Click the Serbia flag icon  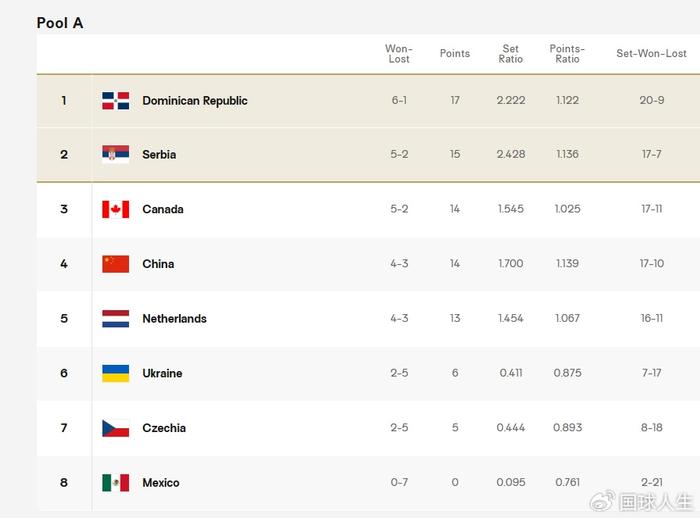coord(116,155)
